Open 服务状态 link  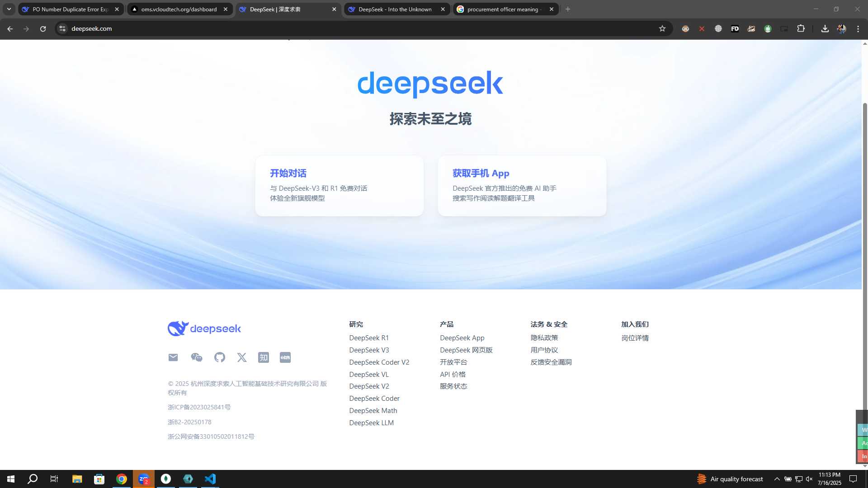coord(453,386)
